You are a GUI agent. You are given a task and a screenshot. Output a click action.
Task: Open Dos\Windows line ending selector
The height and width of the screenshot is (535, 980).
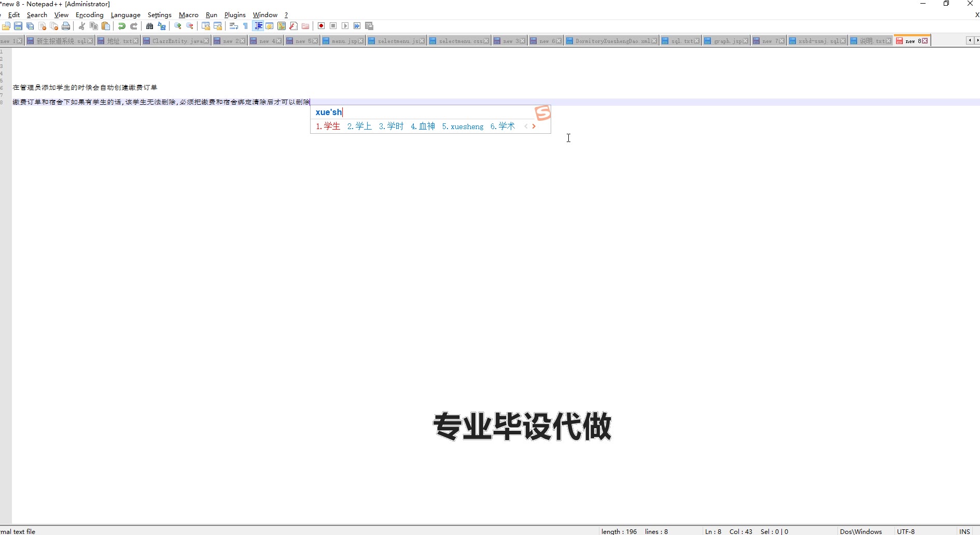861,531
